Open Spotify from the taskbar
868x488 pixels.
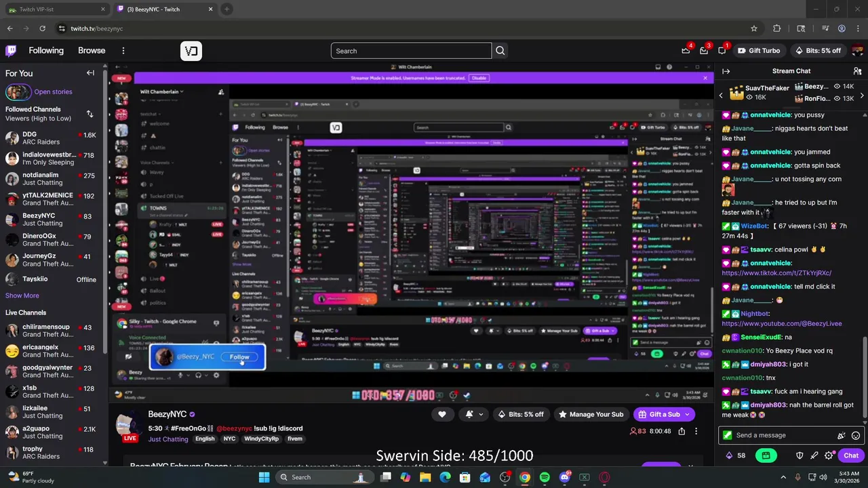[545, 477]
